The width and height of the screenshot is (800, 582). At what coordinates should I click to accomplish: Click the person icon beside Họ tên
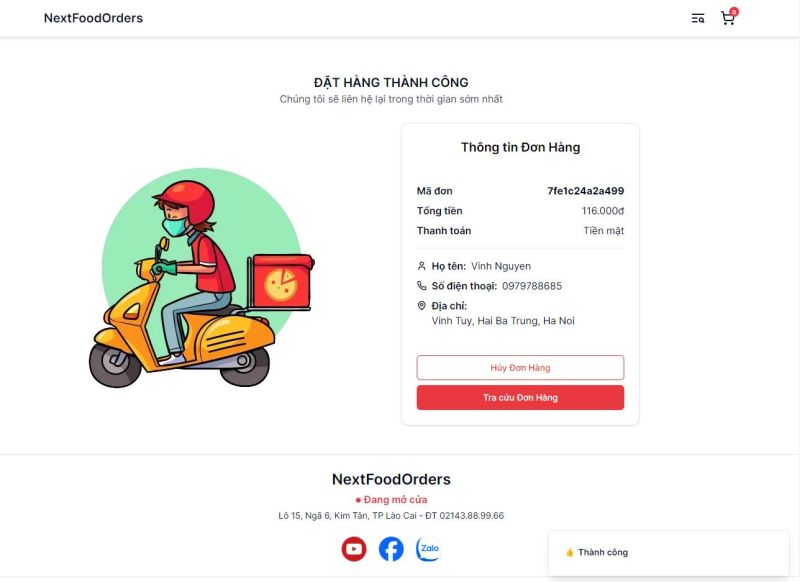[x=422, y=266]
